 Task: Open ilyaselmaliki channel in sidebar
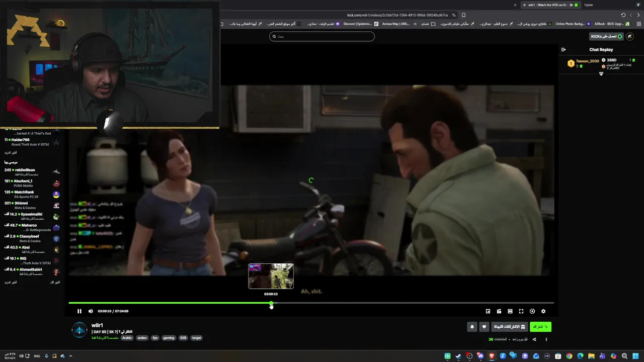(32, 216)
